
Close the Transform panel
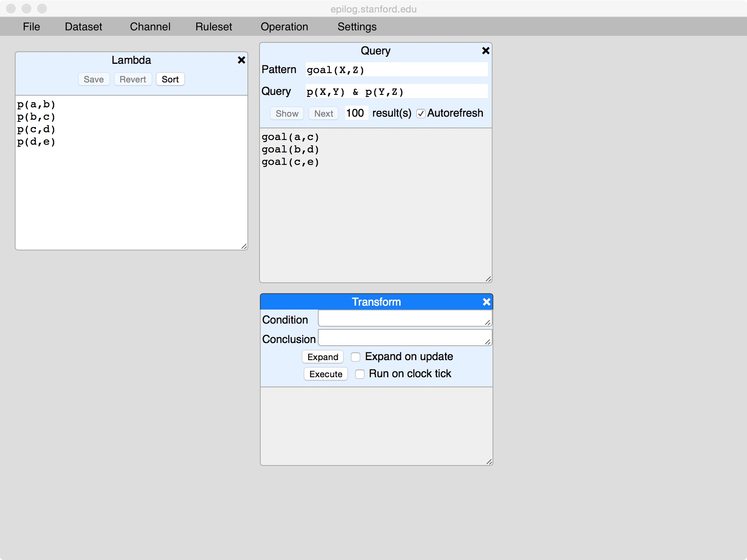(x=486, y=302)
